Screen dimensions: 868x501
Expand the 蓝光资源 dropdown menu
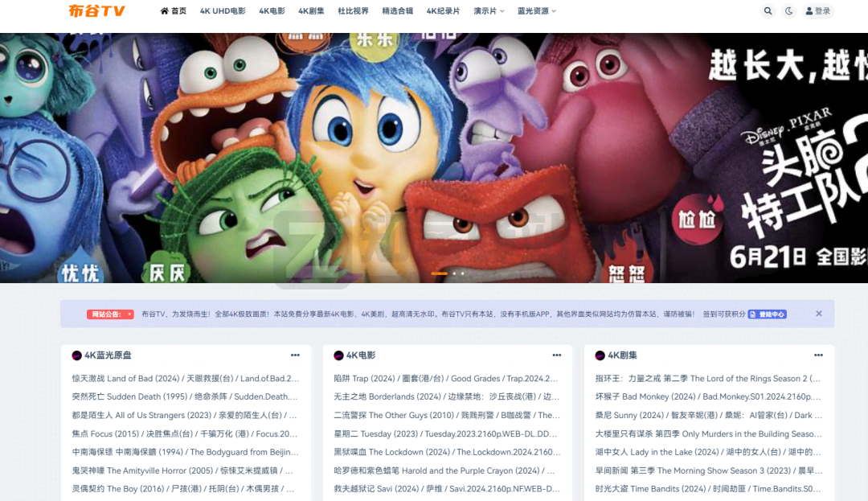(535, 10)
